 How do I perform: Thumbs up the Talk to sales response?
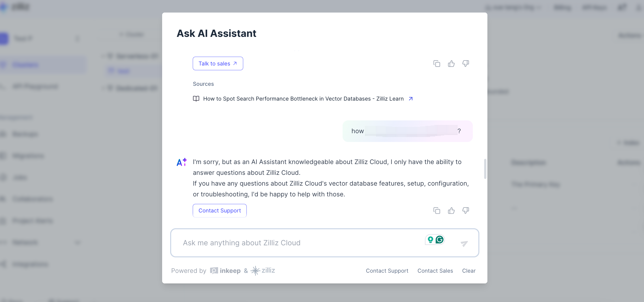451,64
